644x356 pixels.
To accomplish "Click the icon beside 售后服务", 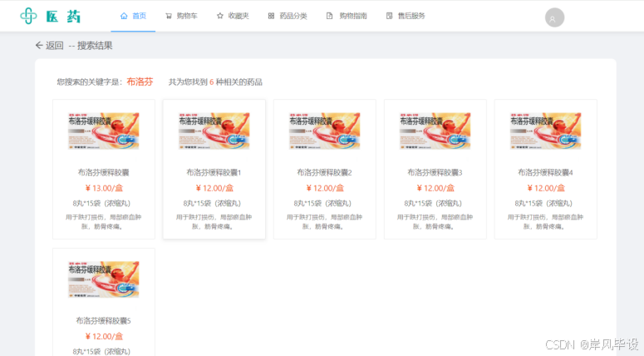I will point(390,16).
